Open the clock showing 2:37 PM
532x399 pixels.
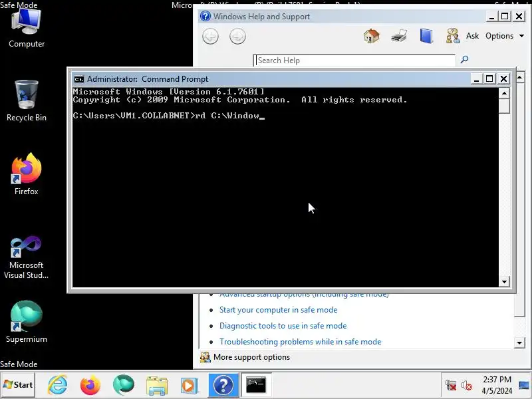click(497, 385)
